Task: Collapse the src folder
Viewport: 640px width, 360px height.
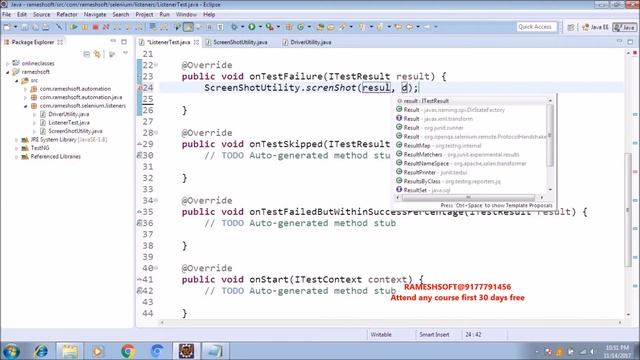Action: point(17,81)
